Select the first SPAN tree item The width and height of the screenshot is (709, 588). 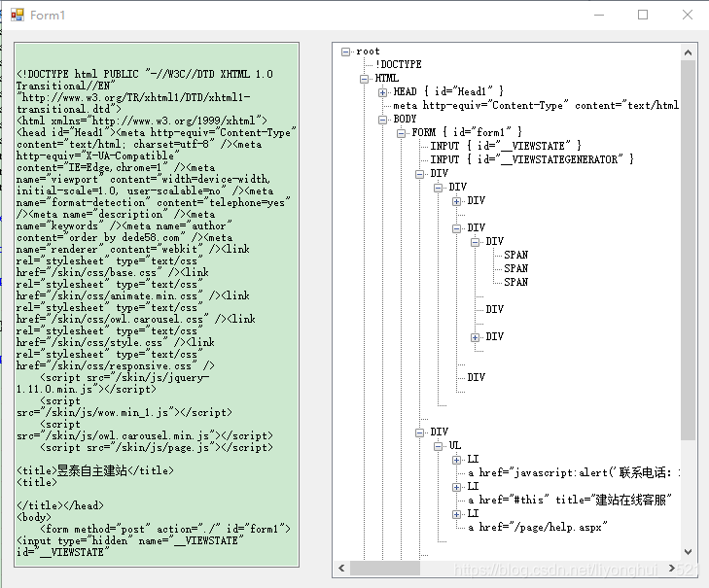pyautogui.click(x=515, y=255)
